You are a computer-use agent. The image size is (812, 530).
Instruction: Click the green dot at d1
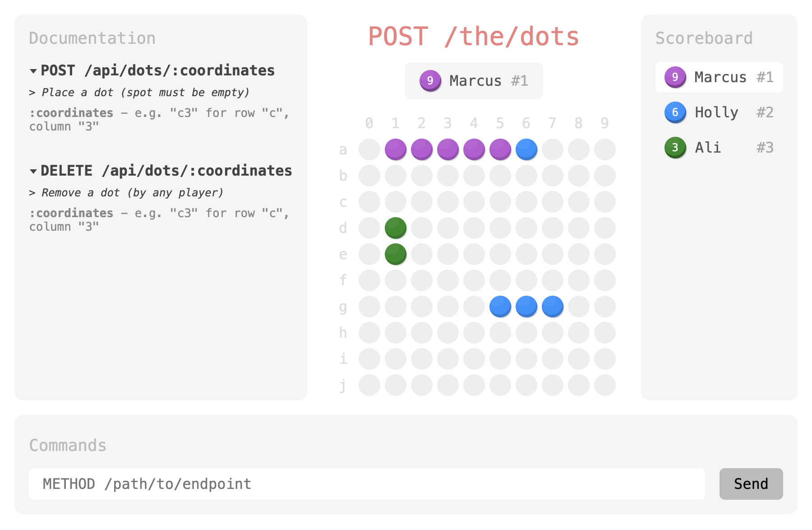coord(396,228)
